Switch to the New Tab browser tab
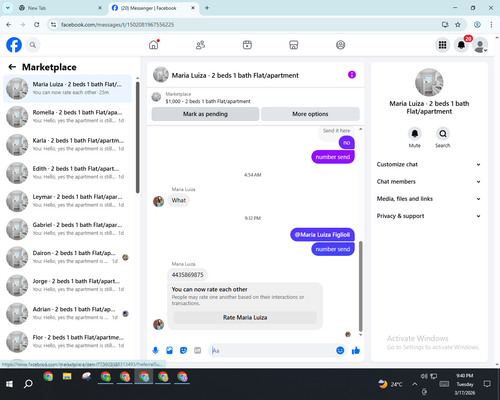 [60, 8]
